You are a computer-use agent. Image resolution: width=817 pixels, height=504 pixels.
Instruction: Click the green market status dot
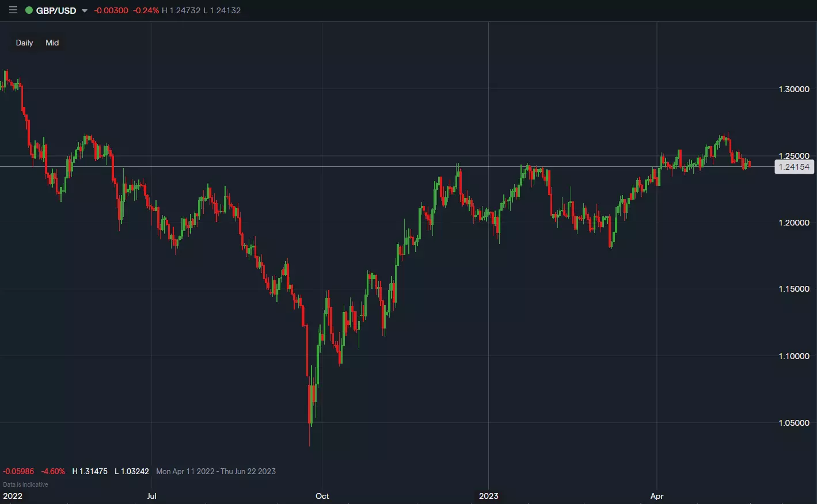point(29,10)
